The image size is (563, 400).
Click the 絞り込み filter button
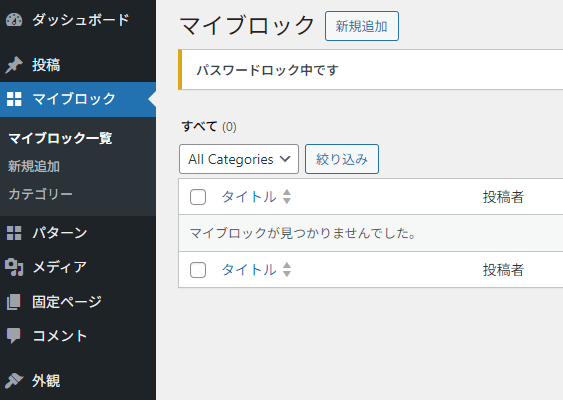[x=342, y=159]
